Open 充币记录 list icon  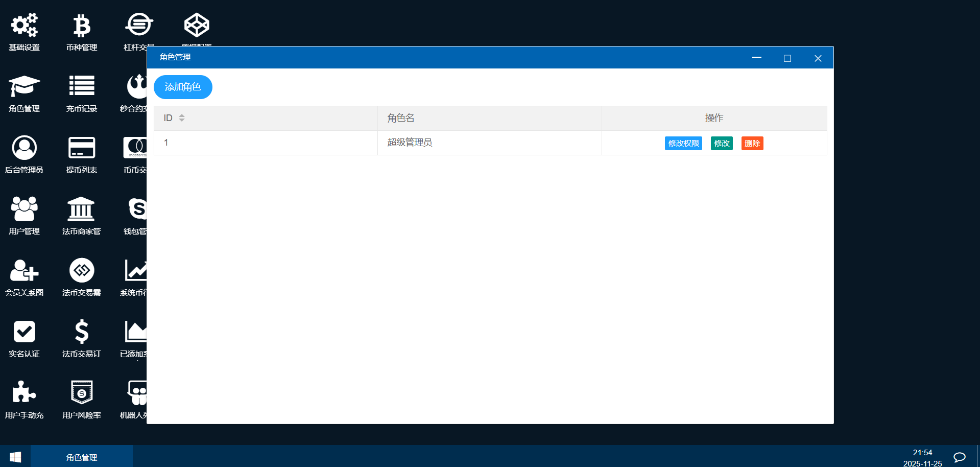point(82,86)
